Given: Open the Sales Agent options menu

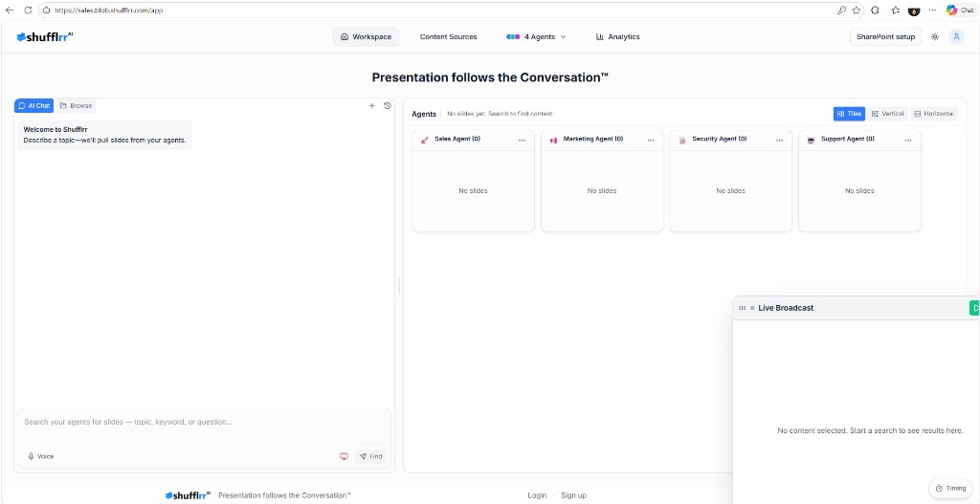Looking at the screenshot, I should tap(522, 141).
